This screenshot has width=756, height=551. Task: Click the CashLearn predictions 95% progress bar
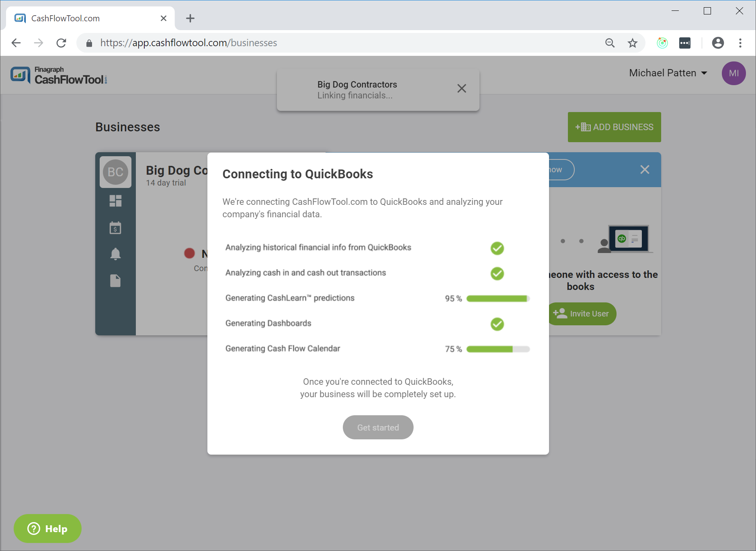click(x=498, y=299)
